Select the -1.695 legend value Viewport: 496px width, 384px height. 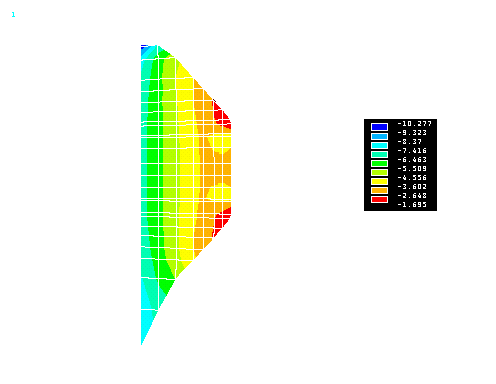[x=412, y=205]
